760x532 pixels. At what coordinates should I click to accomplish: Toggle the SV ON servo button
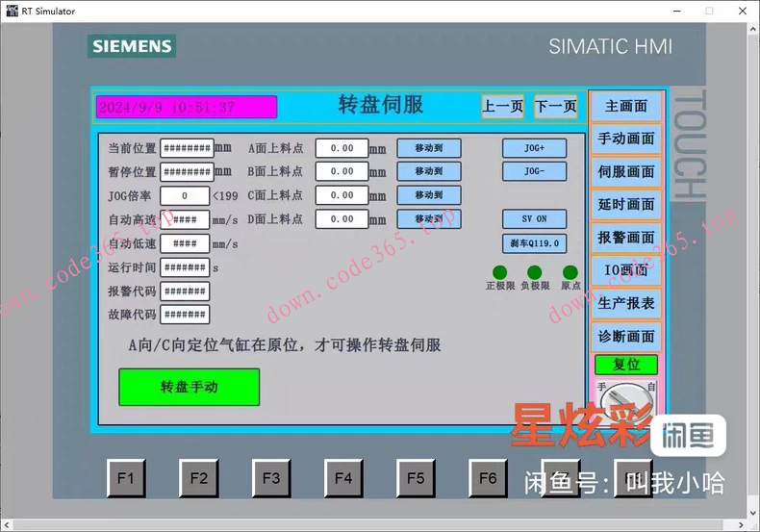tap(534, 219)
